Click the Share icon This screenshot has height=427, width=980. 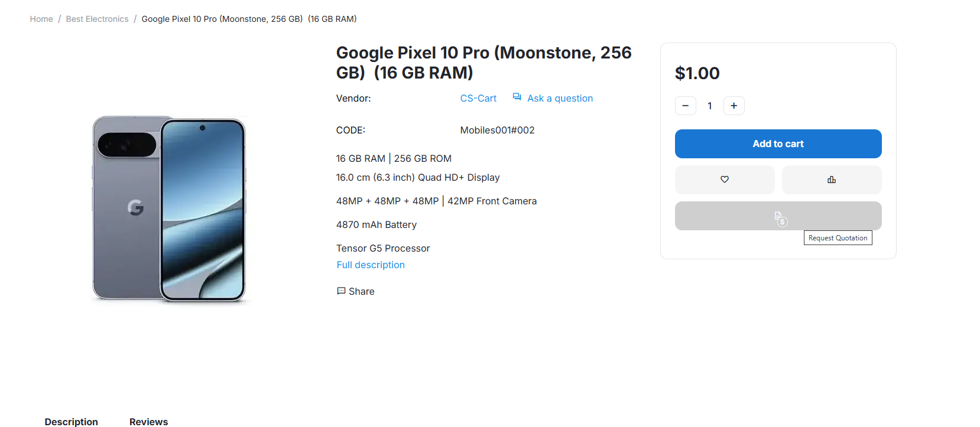[341, 291]
